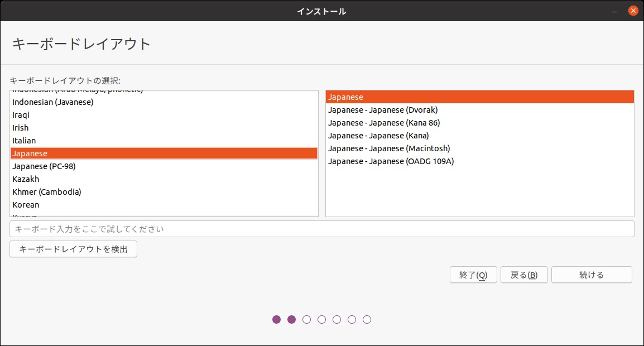Pick Italian from the layout list
This screenshot has width=644, height=346.
pyautogui.click(x=164, y=140)
